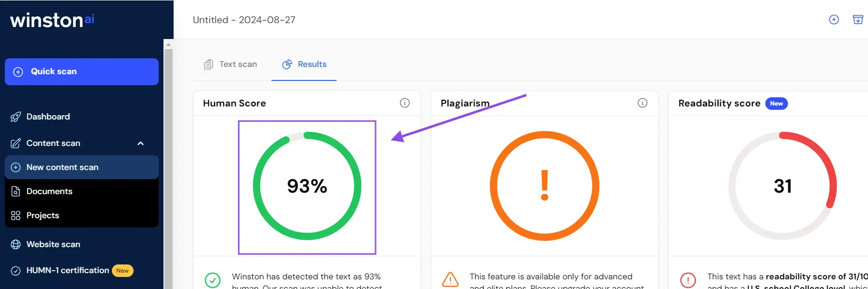
Task: Click the add new scan plus icon
Action: [x=834, y=20]
